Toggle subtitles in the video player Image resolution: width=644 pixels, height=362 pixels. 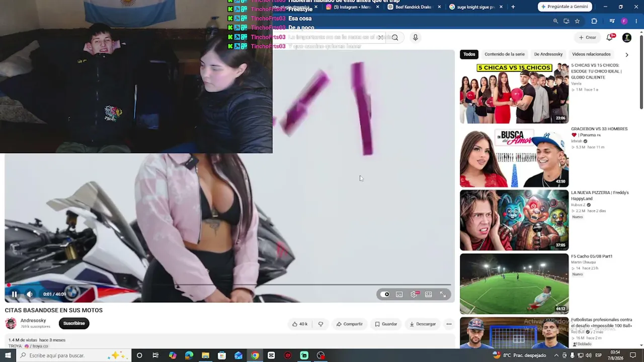tap(399, 294)
